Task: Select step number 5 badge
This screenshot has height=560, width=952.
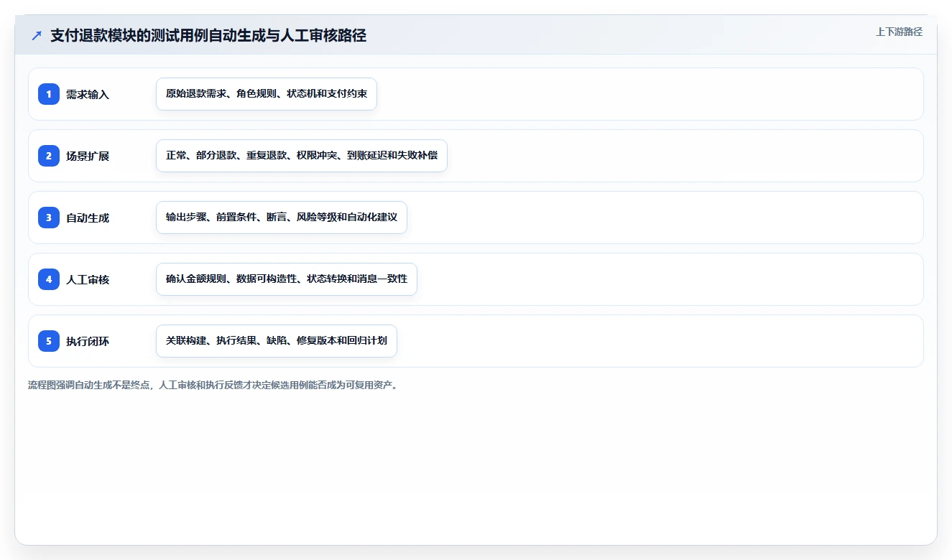Action: click(x=49, y=341)
